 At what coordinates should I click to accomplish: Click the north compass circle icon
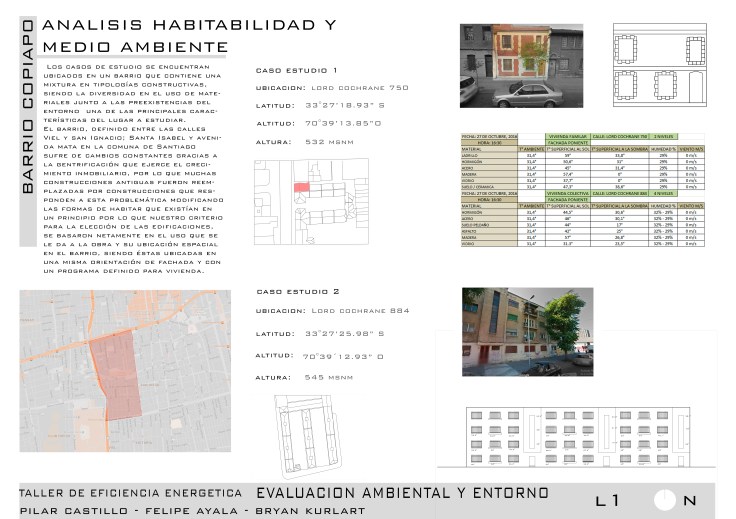pos(667,501)
